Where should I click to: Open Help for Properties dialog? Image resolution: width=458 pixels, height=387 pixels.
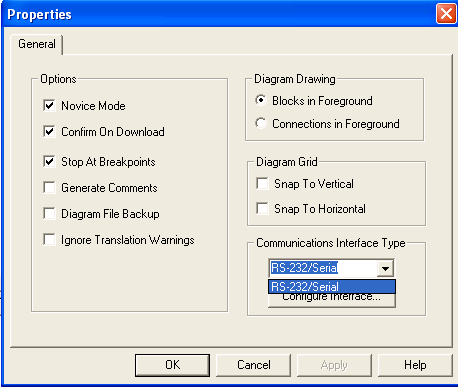point(415,365)
